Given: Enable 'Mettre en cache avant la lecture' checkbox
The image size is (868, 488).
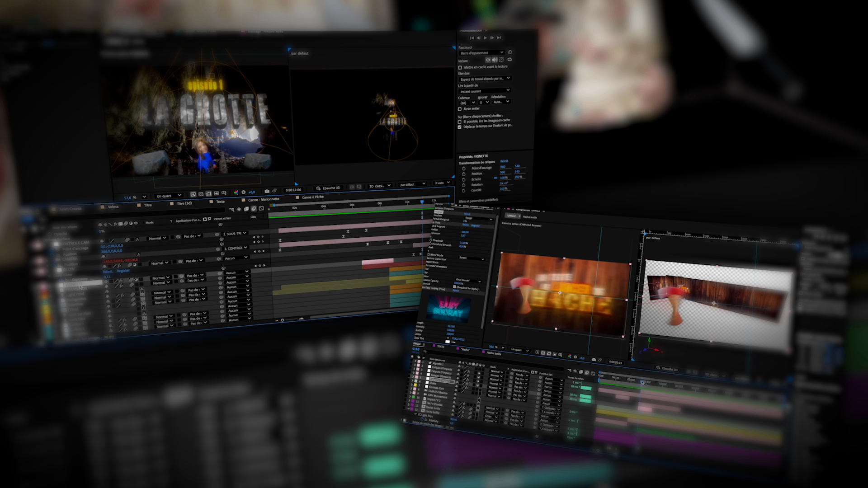Looking at the screenshot, I should [x=460, y=68].
